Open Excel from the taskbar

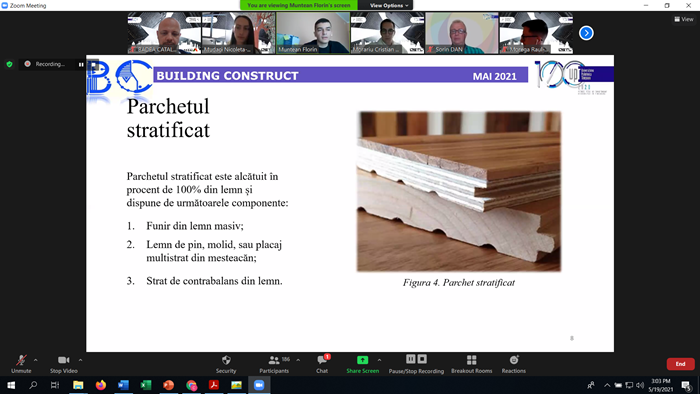[146, 385]
